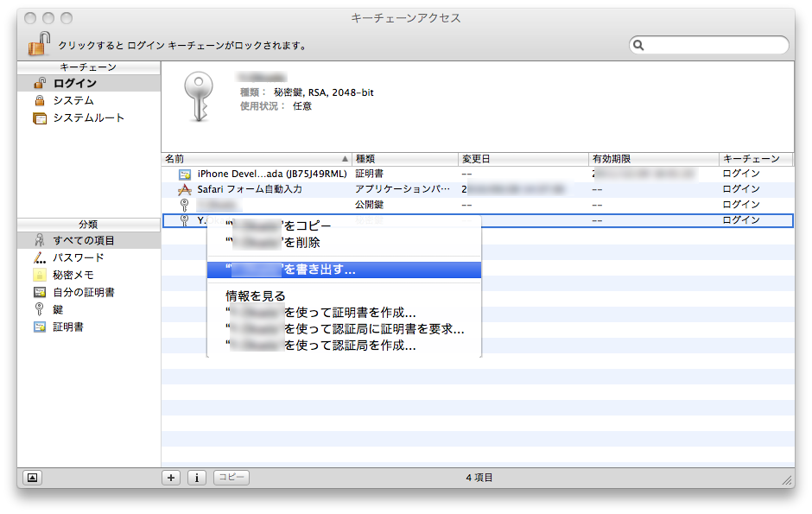Click the pencil icon next to パスワード

40,257
